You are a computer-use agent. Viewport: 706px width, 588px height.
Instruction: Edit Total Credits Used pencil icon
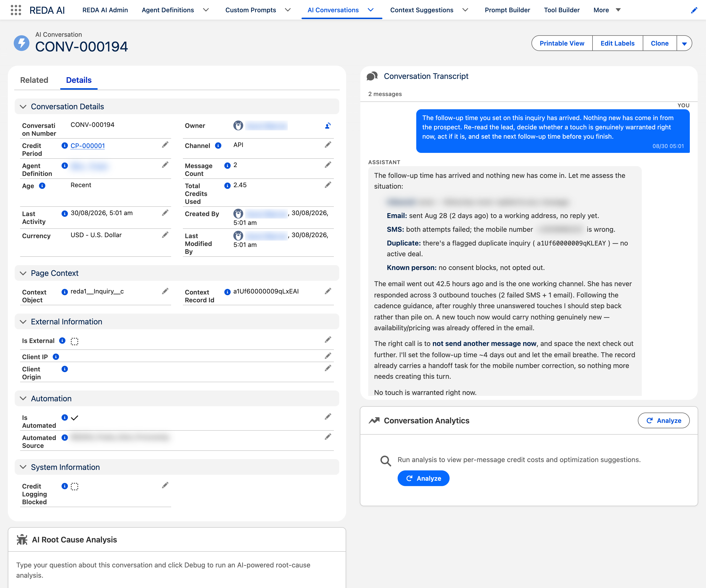pyautogui.click(x=328, y=185)
